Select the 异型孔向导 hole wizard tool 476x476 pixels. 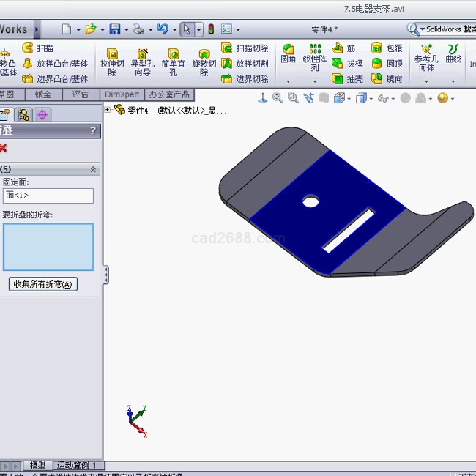[142, 62]
